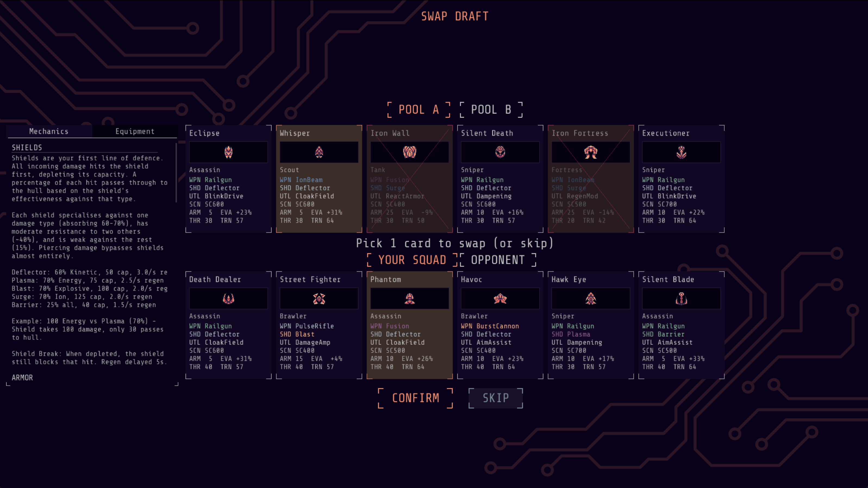The height and width of the screenshot is (488, 868).
Task: Click the Iron Wall card title
Action: pos(390,133)
